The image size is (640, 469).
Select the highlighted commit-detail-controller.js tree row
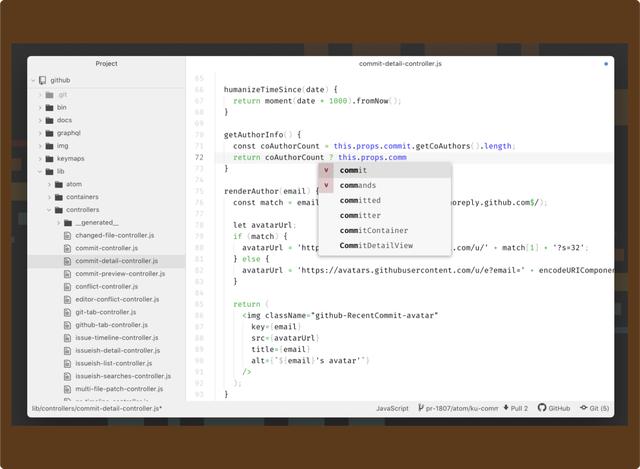click(x=107, y=261)
